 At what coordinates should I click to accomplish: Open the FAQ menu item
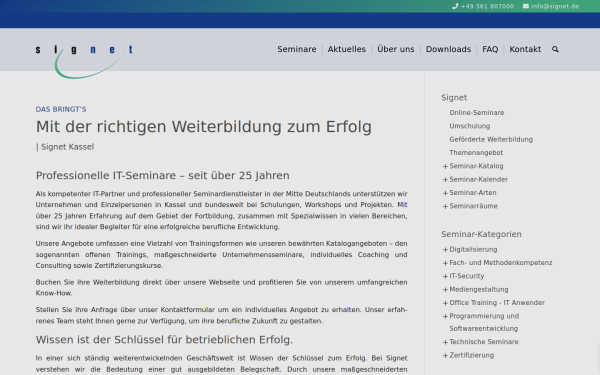pyautogui.click(x=490, y=49)
